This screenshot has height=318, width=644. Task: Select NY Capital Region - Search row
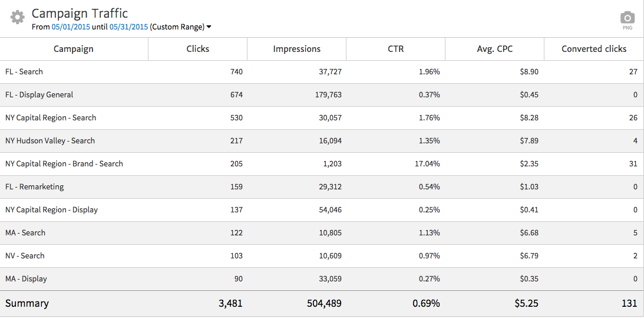point(51,118)
